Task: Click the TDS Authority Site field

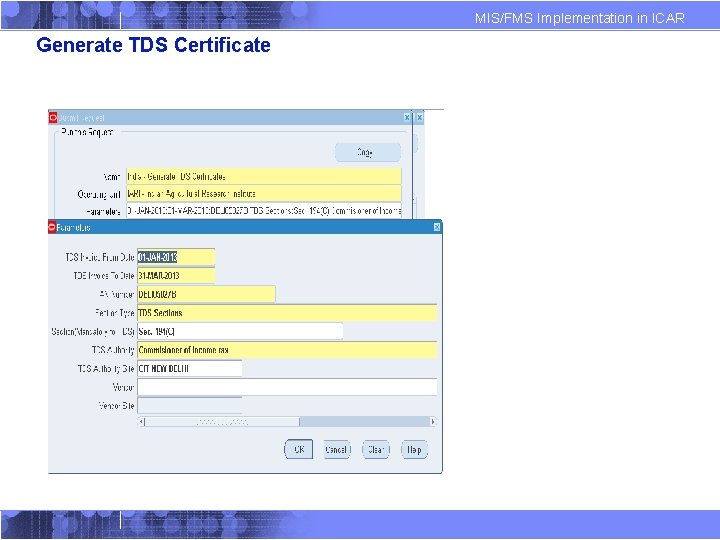Action: (x=189, y=368)
